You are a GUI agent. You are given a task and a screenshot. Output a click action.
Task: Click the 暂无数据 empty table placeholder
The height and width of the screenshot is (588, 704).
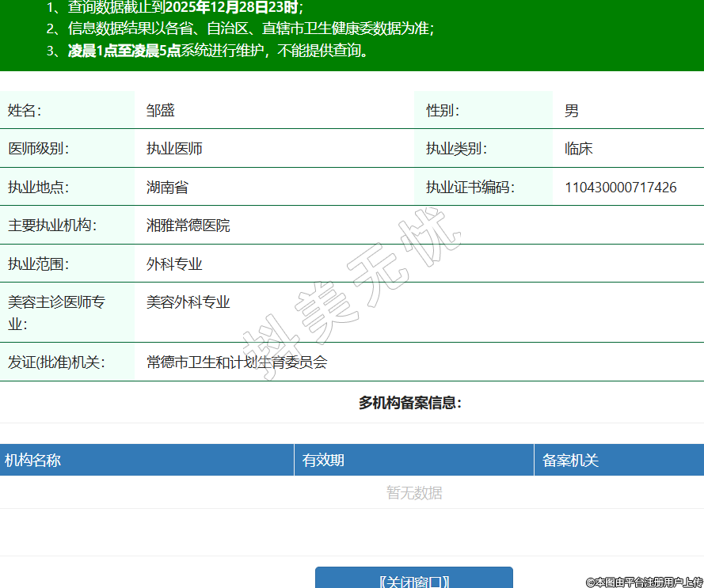tap(414, 493)
